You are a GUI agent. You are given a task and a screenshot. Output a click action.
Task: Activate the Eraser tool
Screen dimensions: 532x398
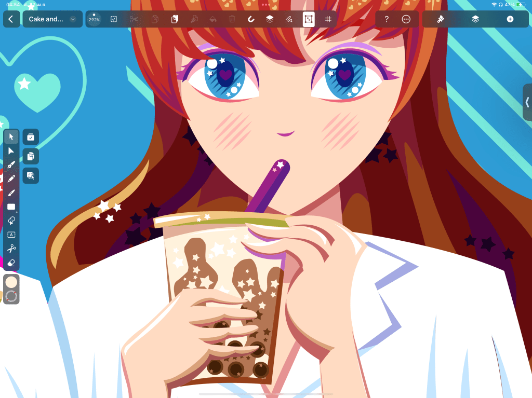pyautogui.click(x=11, y=263)
